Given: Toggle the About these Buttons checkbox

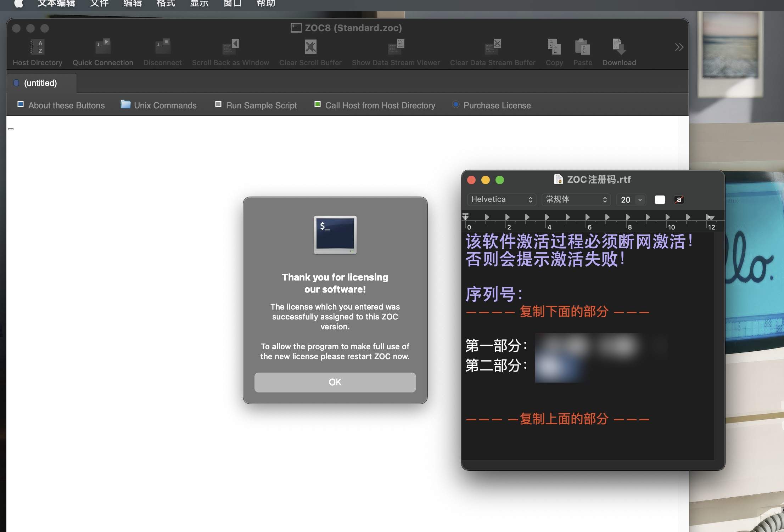Looking at the screenshot, I should 20,104.
